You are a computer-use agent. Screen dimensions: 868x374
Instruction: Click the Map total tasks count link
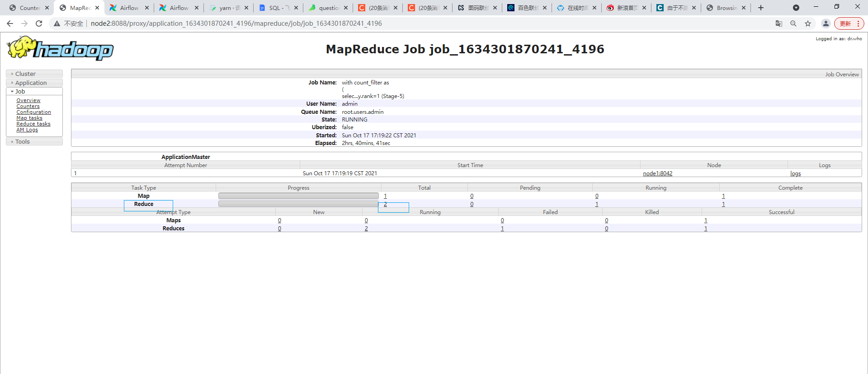point(385,196)
